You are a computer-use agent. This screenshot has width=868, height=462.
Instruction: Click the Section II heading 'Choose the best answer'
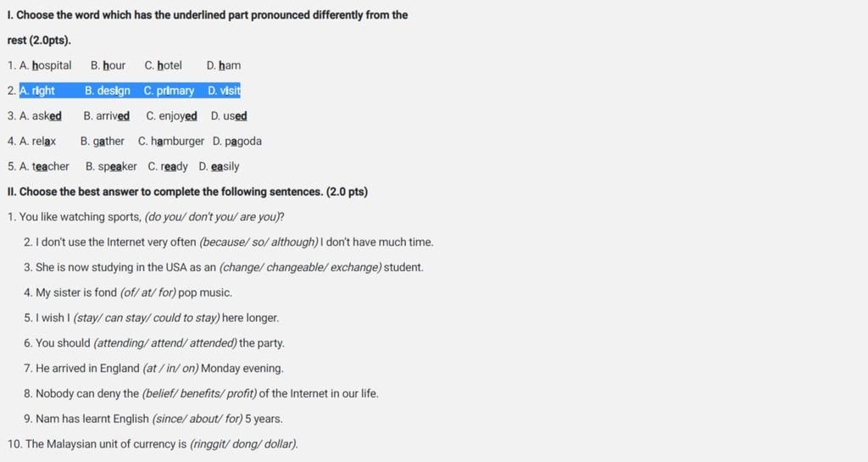(x=194, y=192)
